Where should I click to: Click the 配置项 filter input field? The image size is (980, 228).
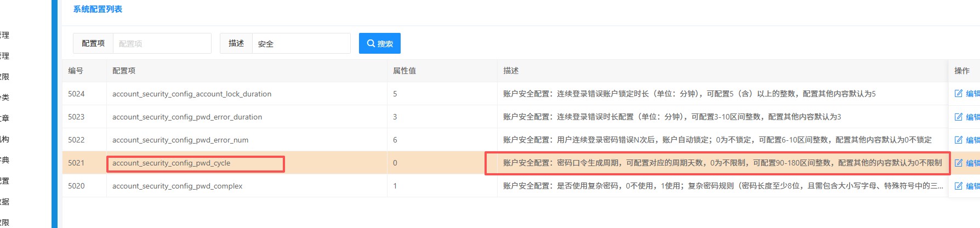tap(162, 43)
